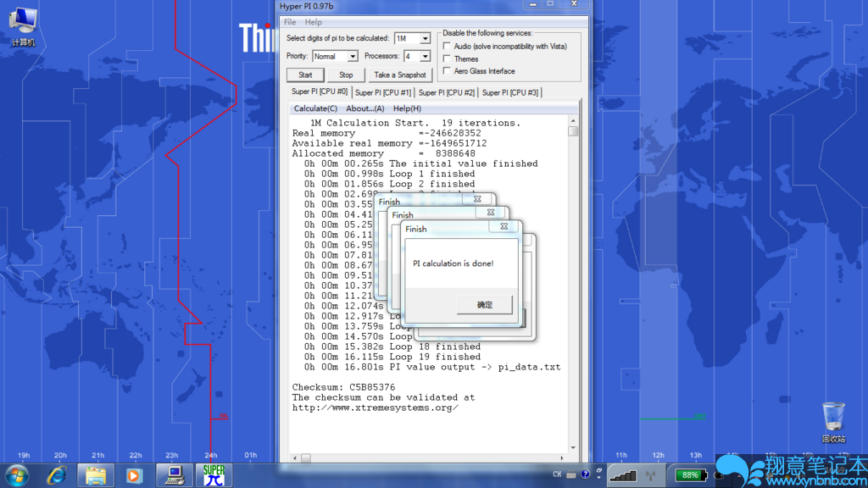The image size is (868, 488).
Task: Open the File menu
Action: pos(290,22)
